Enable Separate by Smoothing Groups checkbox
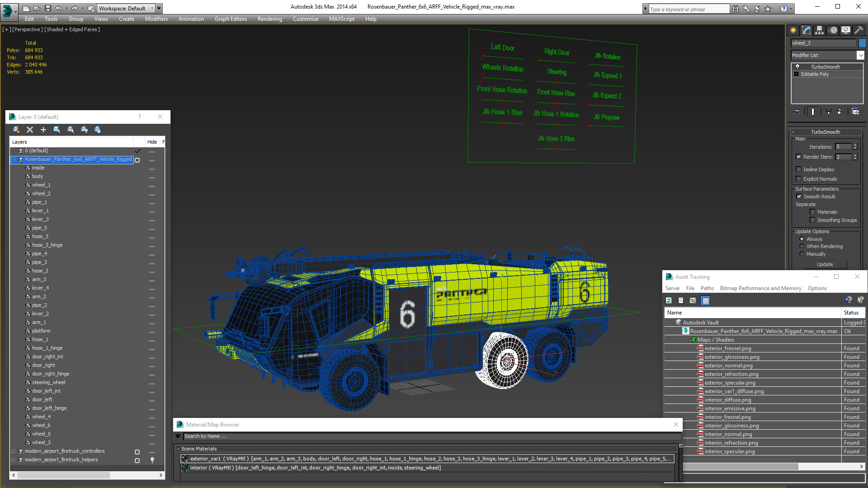The image size is (868, 488). coord(812,220)
